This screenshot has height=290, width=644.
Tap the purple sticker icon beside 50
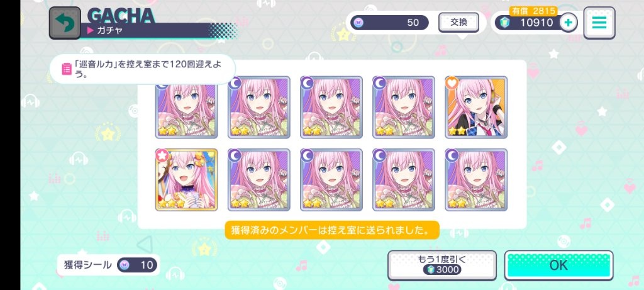click(358, 23)
